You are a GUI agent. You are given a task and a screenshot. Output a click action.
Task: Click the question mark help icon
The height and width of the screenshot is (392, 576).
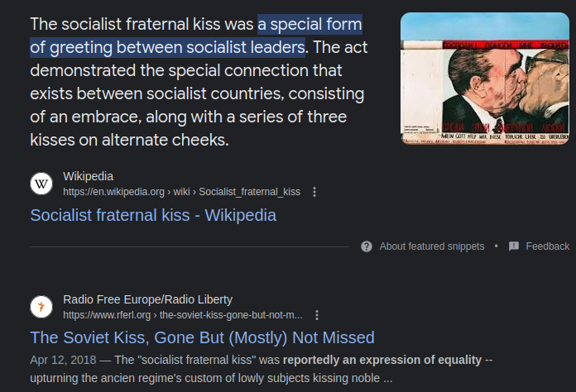[367, 246]
